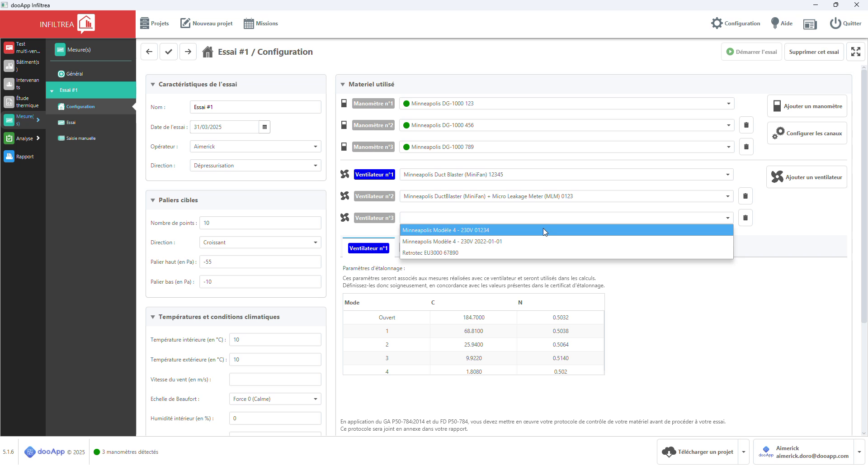Collapse Caractéristiques de l'essai section
This screenshot has height=466, width=868.
coord(153,85)
